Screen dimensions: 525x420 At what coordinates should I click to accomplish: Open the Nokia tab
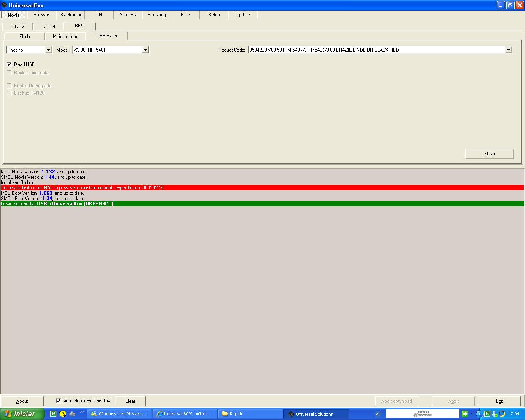tap(14, 15)
